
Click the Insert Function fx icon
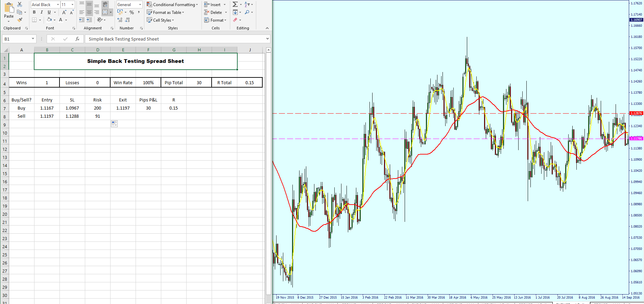(x=77, y=39)
